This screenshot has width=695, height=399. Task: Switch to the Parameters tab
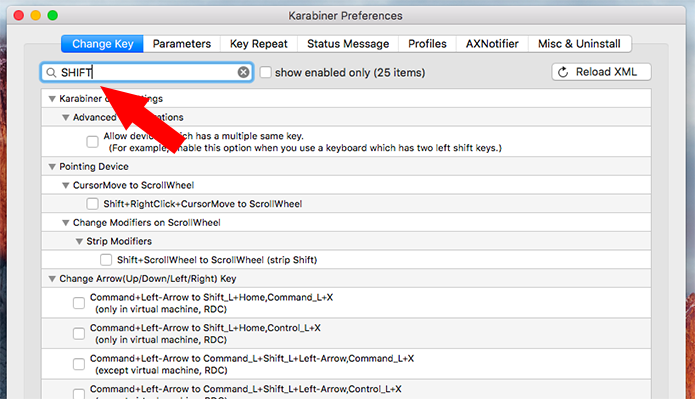182,44
